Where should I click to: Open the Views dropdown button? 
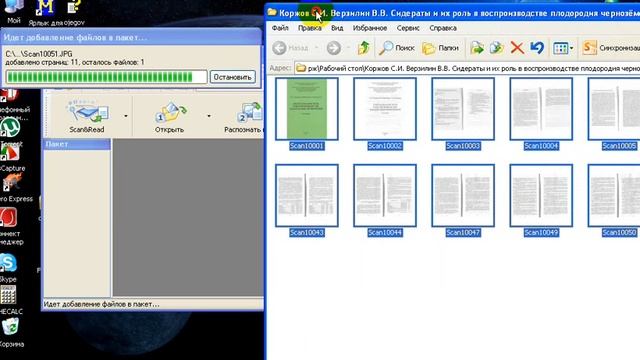click(563, 48)
